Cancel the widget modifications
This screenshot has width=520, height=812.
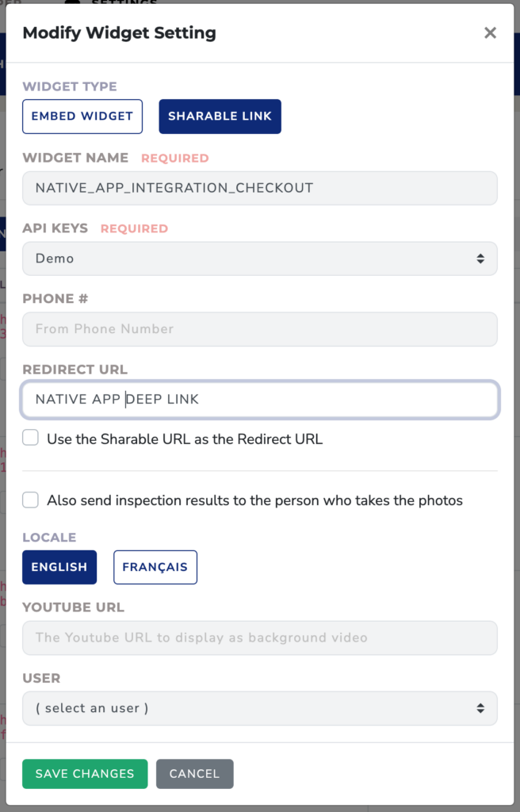point(195,774)
